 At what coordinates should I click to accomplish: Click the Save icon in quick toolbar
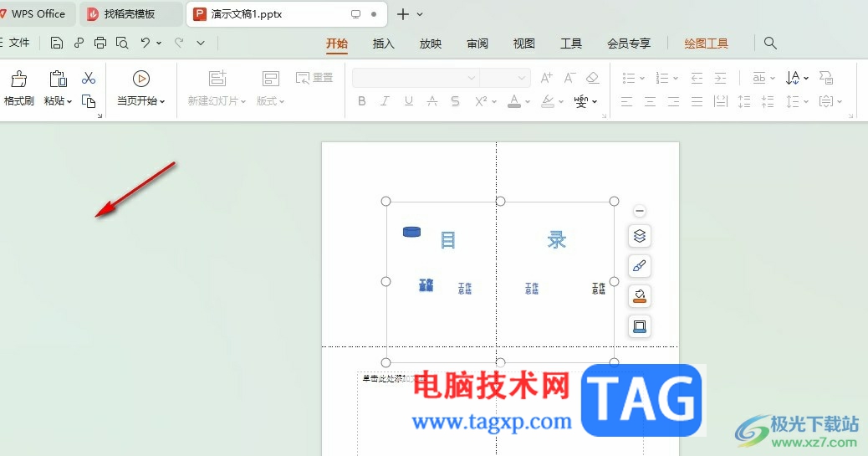[x=57, y=44]
